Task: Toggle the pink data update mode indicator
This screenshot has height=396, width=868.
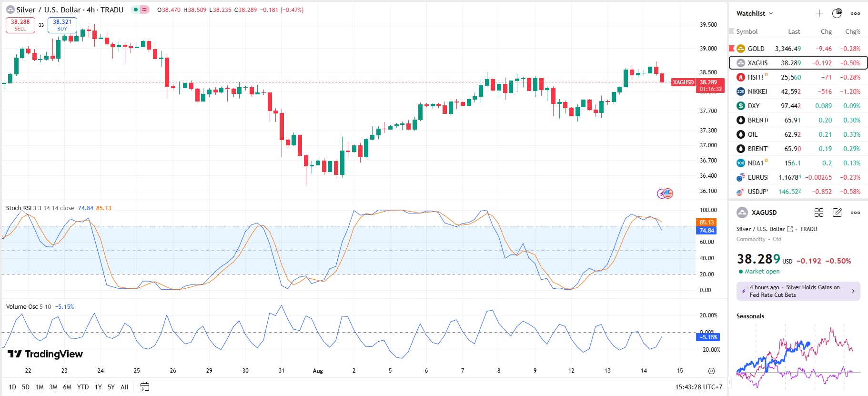Action: 144,10
